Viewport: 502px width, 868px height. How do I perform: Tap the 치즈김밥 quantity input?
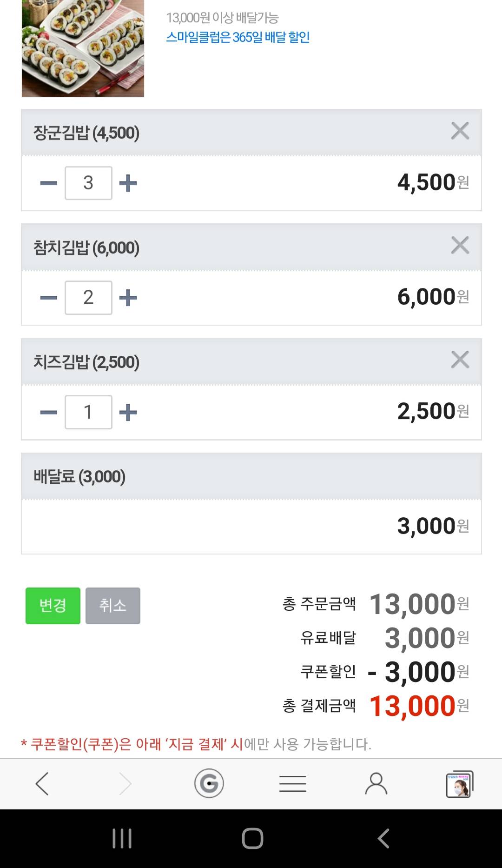coord(88,412)
